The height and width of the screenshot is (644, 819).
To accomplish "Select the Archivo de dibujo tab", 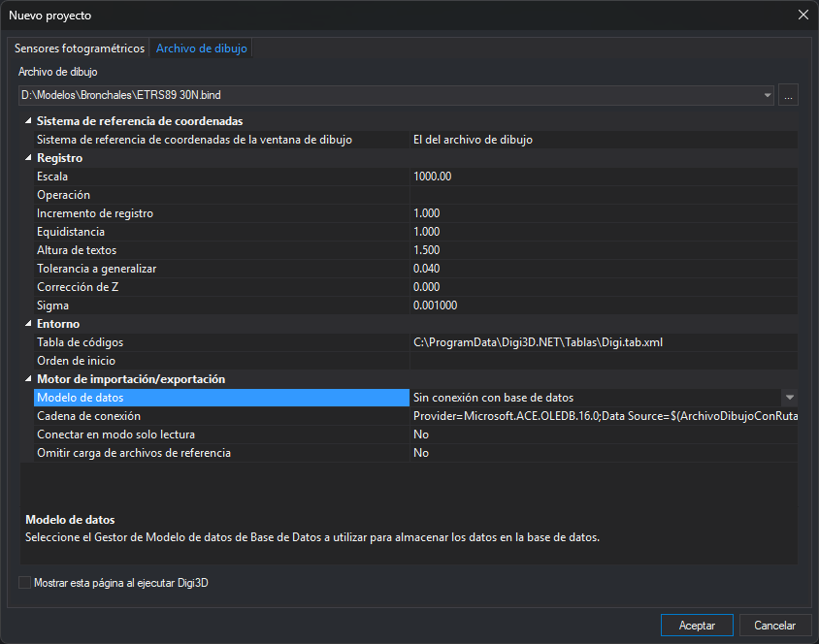I will click(x=201, y=48).
